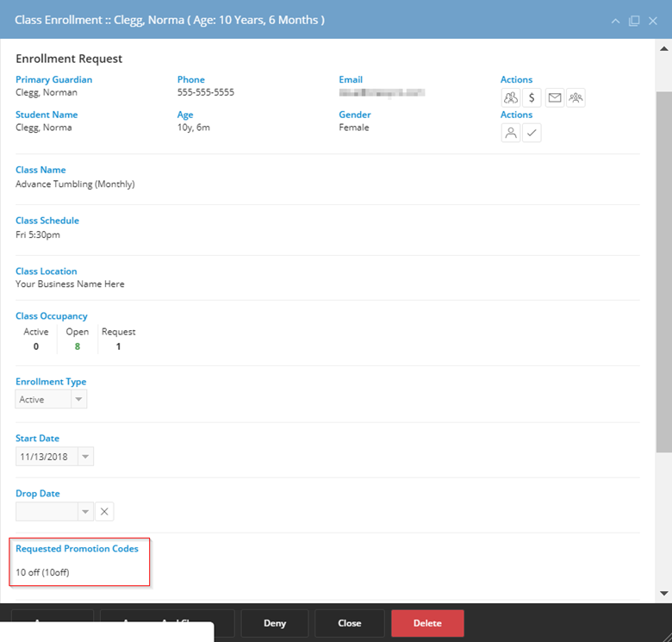Open the Start Date calendar dropdown arrow
672x642 pixels.
click(x=85, y=457)
